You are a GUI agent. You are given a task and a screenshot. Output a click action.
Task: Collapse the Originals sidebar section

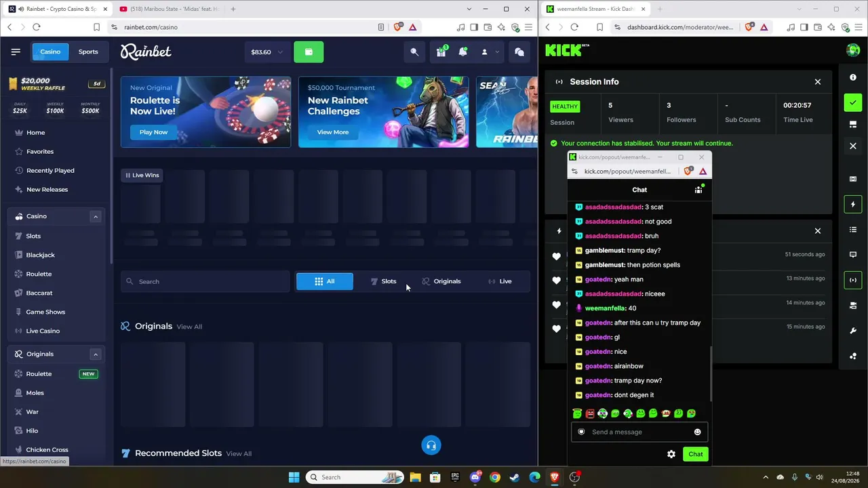click(96, 354)
